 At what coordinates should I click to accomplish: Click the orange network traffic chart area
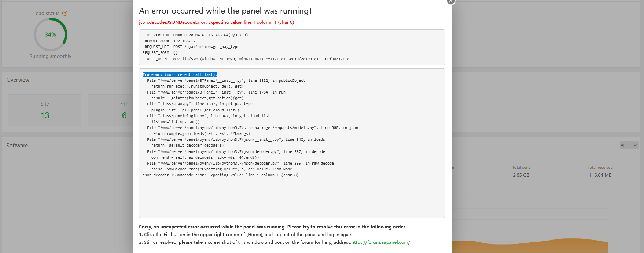click(531, 247)
